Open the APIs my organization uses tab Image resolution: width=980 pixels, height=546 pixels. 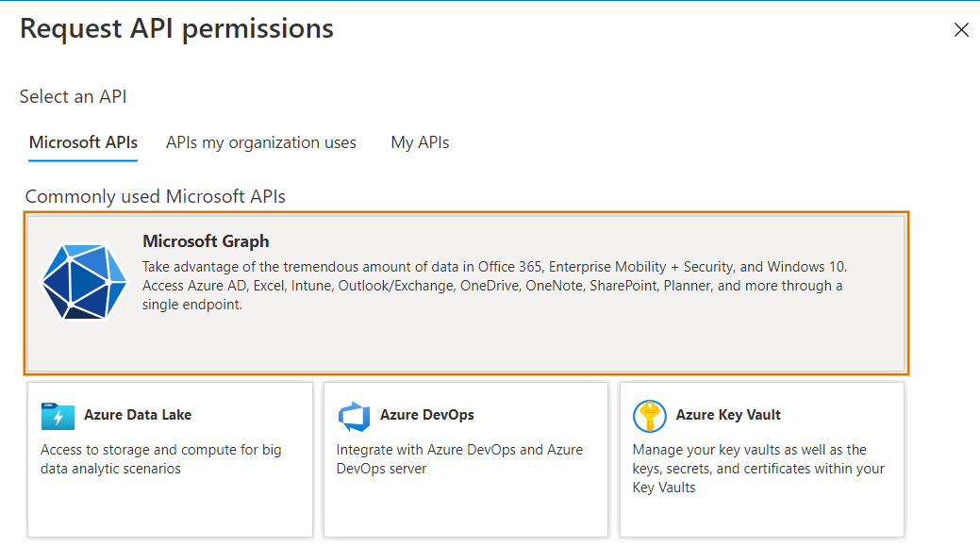point(260,143)
